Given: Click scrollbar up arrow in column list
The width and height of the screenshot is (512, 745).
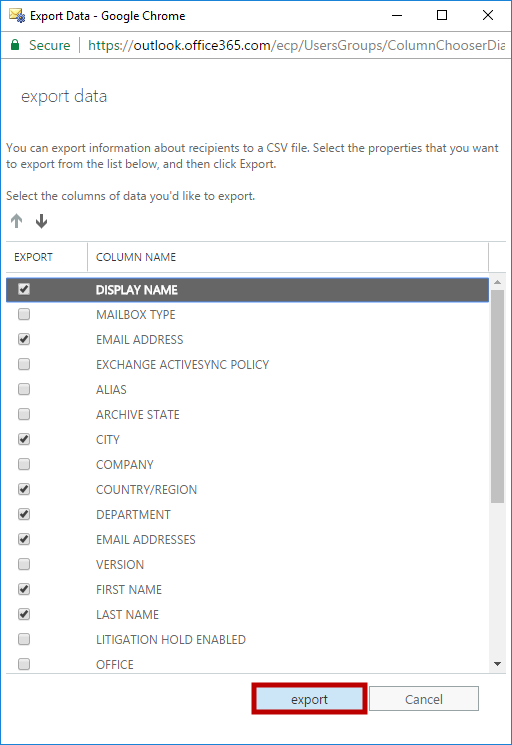Looking at the screenshot, I should coord(497,282).
